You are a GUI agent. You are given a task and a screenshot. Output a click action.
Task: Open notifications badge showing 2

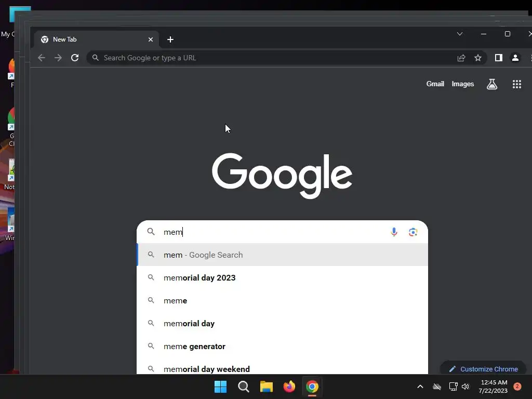(517, 387)
